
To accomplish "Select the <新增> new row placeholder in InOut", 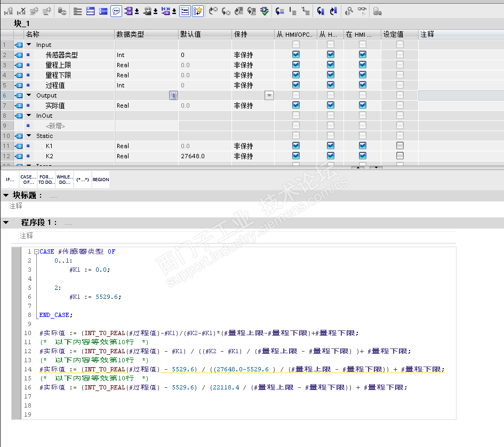I will (55, 126).
